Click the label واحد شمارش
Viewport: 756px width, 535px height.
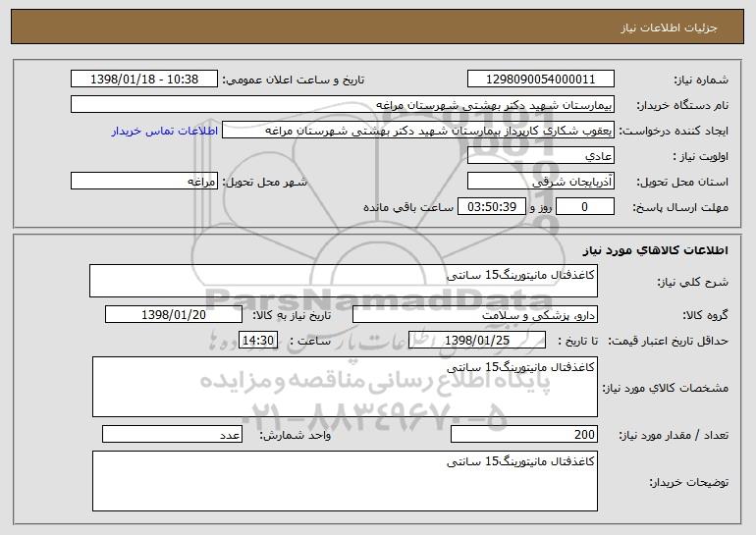coord(296,435)
